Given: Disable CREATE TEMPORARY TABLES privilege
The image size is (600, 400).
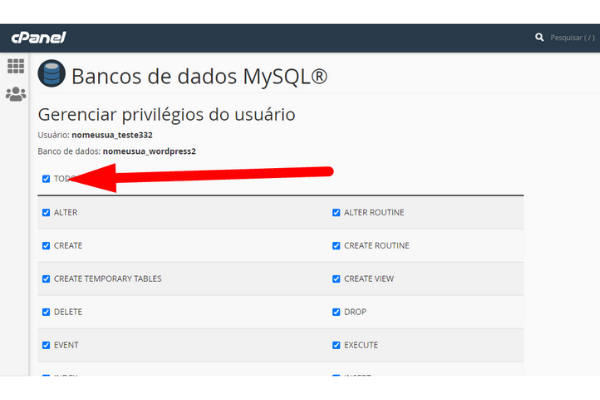Looking at the screenshot, I should [46, 279].
